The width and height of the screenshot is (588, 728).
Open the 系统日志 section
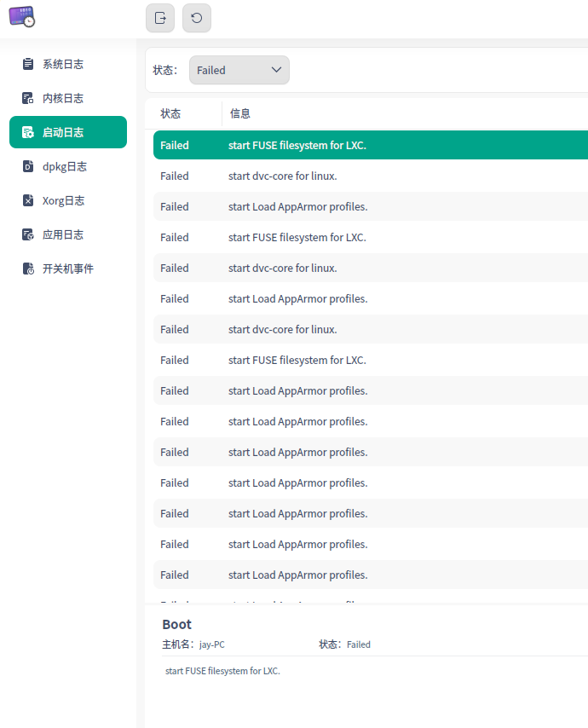pyautogui.click(x=68, y=64)
